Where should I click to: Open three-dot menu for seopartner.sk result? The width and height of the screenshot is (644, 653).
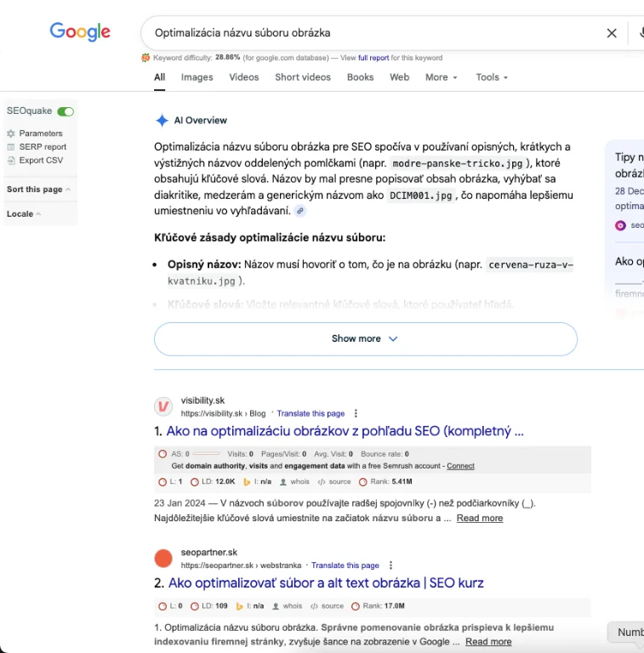pos(390,565)
